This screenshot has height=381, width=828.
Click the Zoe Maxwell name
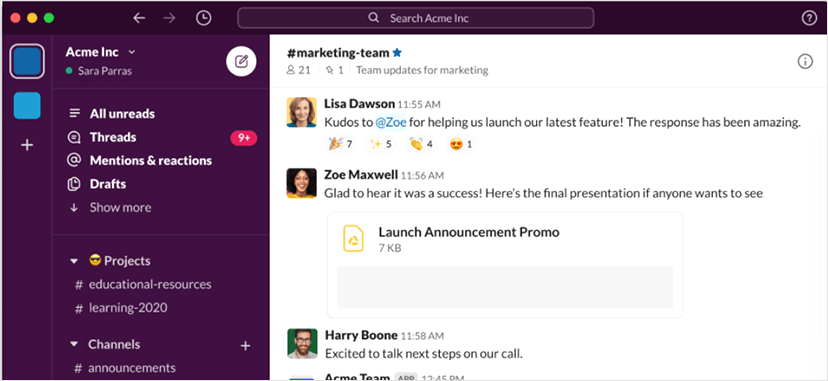[361, 174]
